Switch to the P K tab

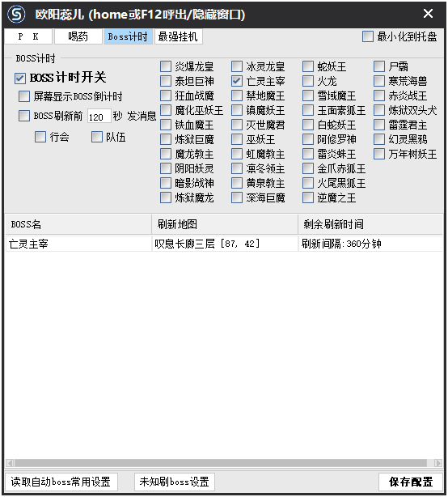pos(28,36)
